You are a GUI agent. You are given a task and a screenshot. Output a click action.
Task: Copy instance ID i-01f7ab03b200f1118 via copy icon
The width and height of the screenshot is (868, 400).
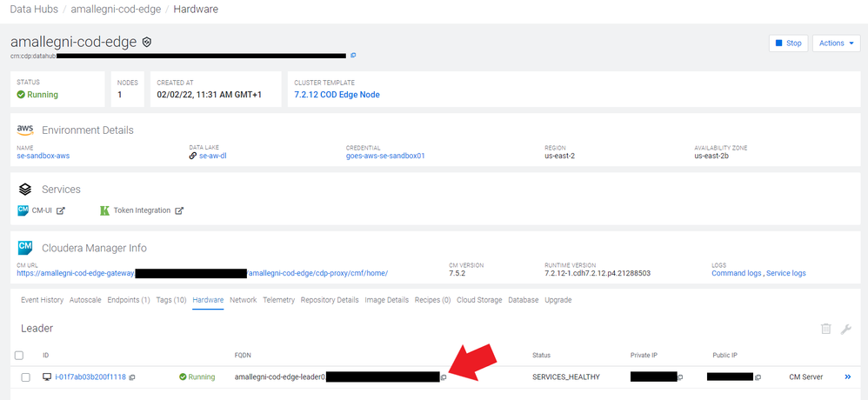click(132, 377)
